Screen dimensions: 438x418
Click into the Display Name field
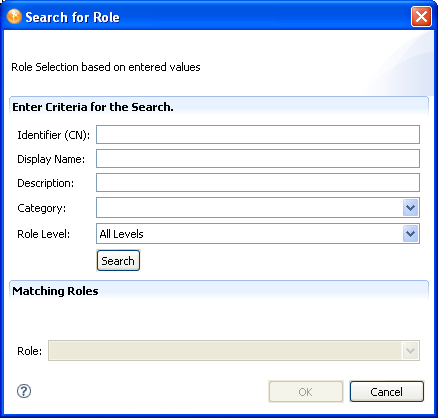pos(258,159)
